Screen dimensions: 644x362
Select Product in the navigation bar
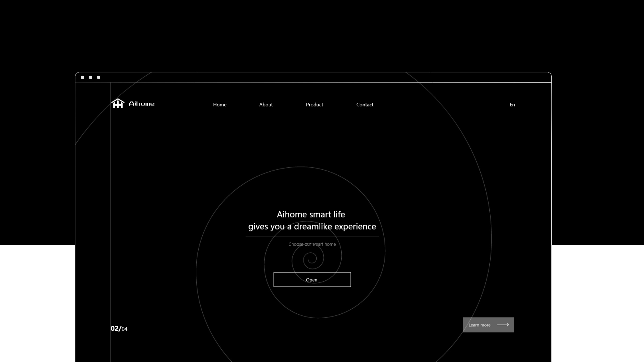tap(314, 105)
